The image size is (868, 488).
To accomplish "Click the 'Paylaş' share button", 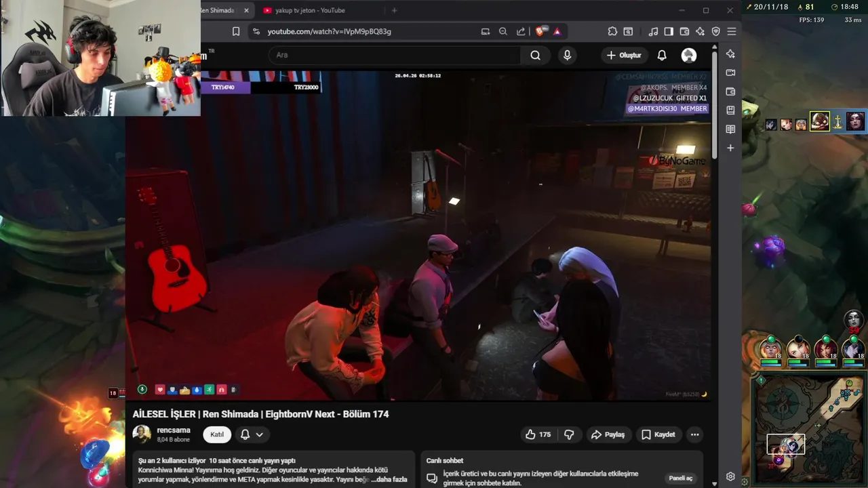I will point(608,434).
